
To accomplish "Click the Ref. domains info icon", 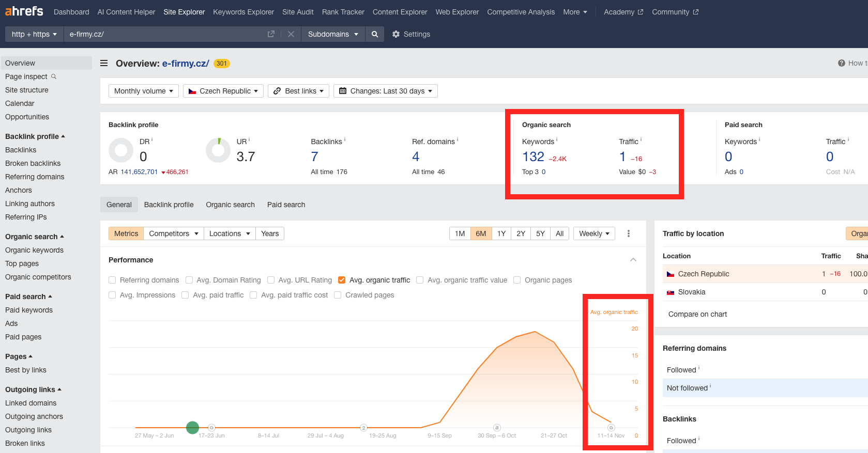I will coord(458,139).
